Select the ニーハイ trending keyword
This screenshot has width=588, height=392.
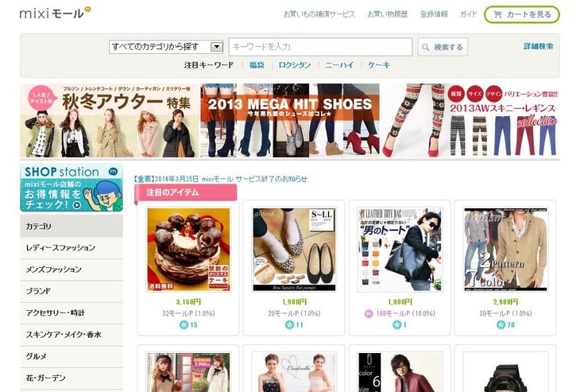click(x=339, y=65)
